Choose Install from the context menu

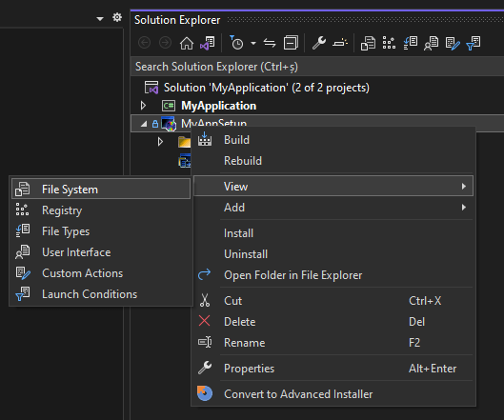coord(333,233)
